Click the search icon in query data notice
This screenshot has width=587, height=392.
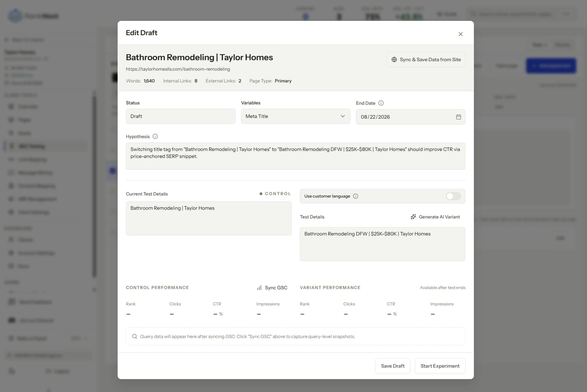[135, 336]
